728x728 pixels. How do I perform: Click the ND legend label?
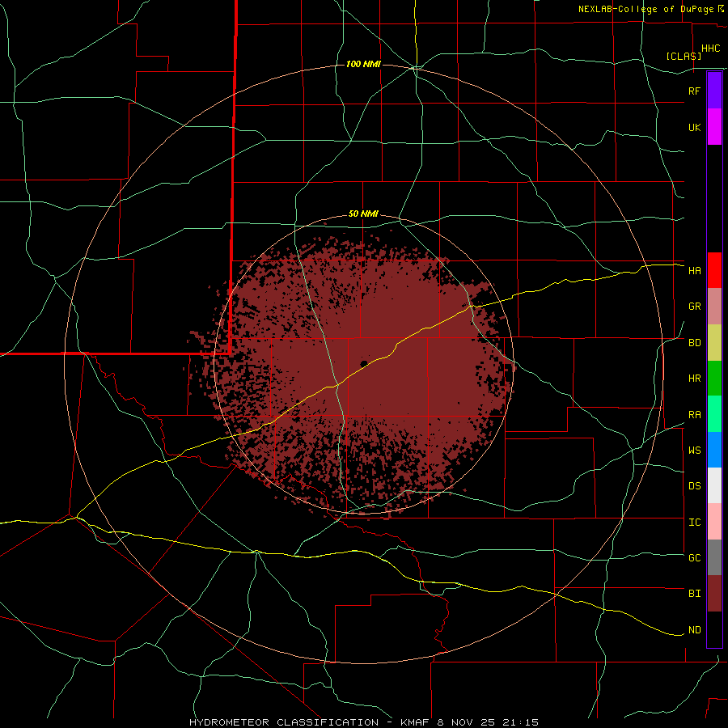pyautogui.click(x=694, y=630)
